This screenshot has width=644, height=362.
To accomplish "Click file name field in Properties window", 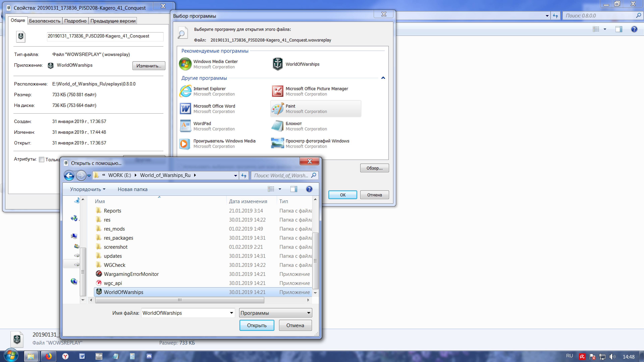I will coord(105,36).
